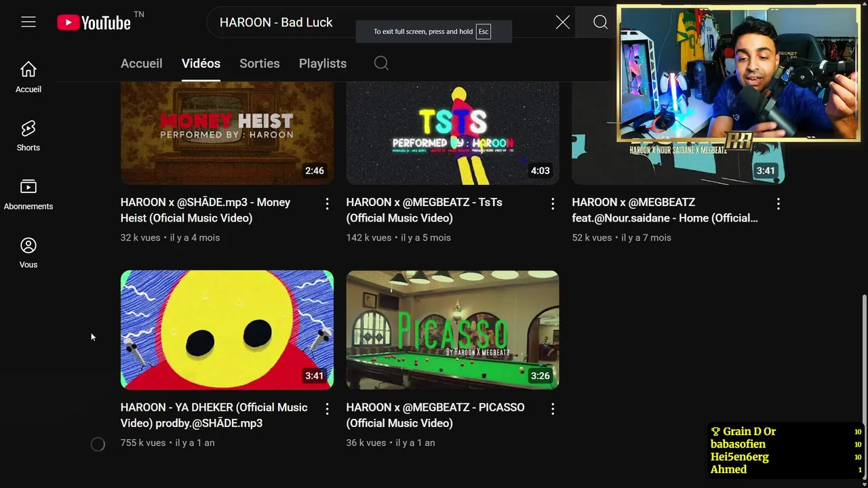The width and height of the screenshot is (868, 488).
Task: Click the TsTs Official Music Video title
Action: click(x=425, y=210)
